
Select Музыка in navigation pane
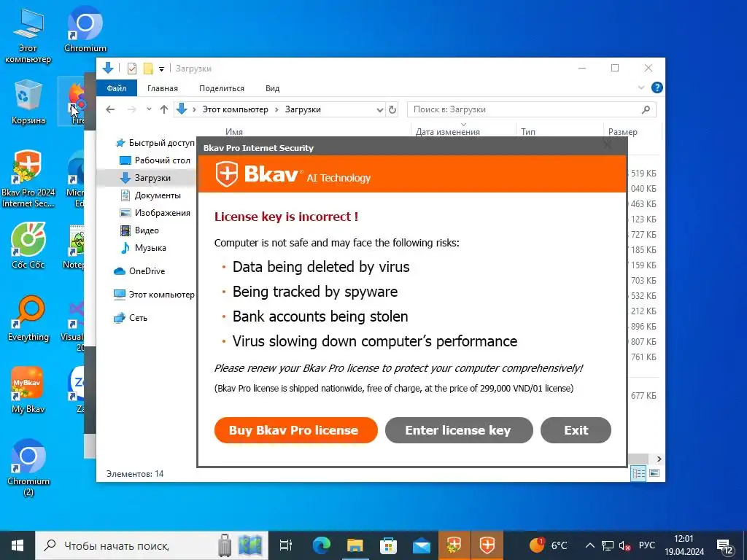pyautogui.click(x=144, y=248)
